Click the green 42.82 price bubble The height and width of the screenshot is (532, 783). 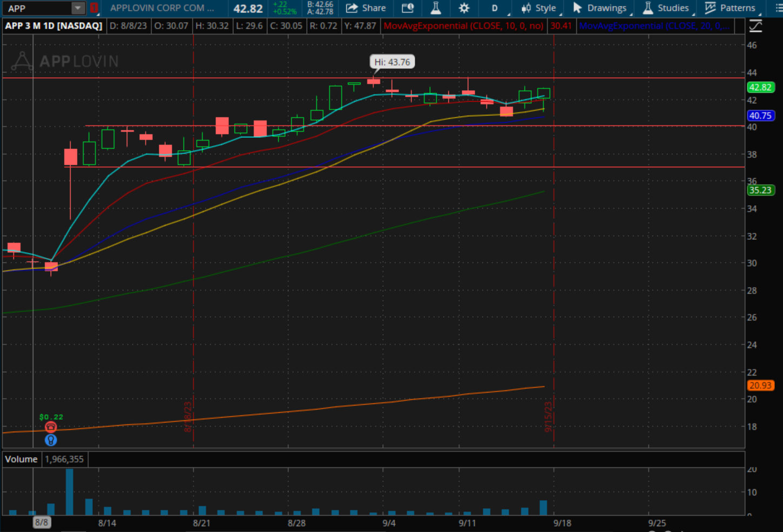coord(760,87)
